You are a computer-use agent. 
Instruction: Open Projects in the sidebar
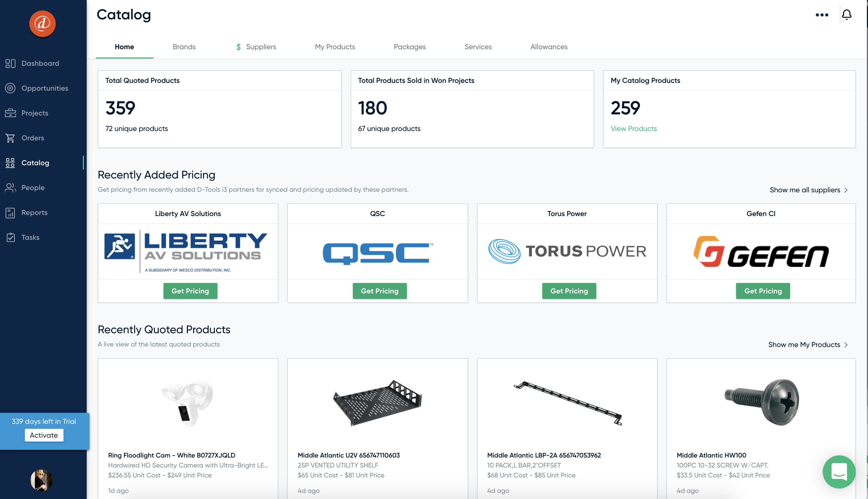click(27, 113)
